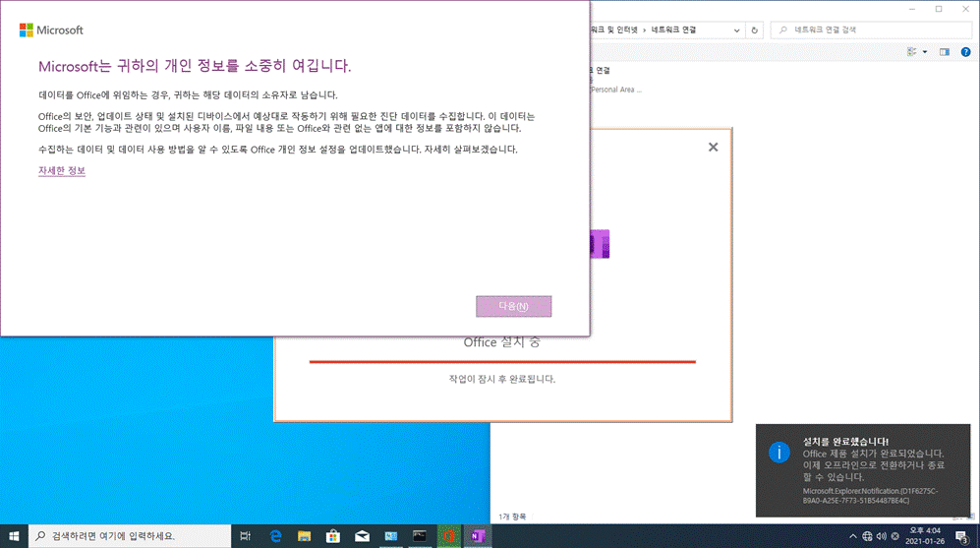Open Explorer help question mark icon
This screenshot has height=548, width=980.
coord(965,52)
